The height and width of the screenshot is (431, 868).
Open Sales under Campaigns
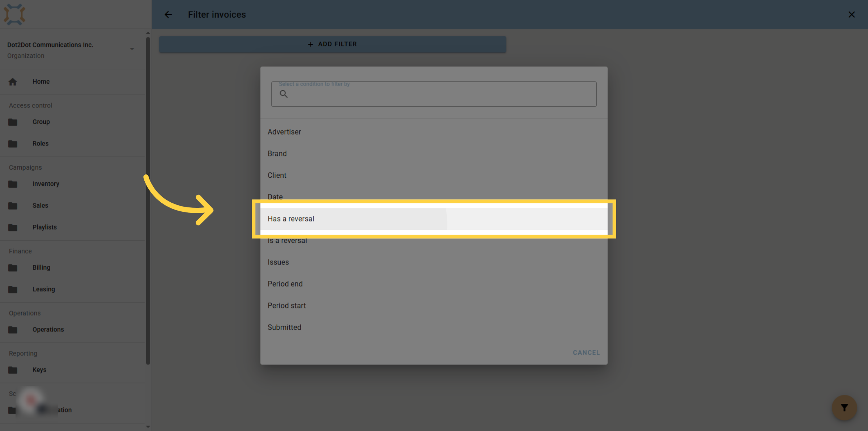72,206
